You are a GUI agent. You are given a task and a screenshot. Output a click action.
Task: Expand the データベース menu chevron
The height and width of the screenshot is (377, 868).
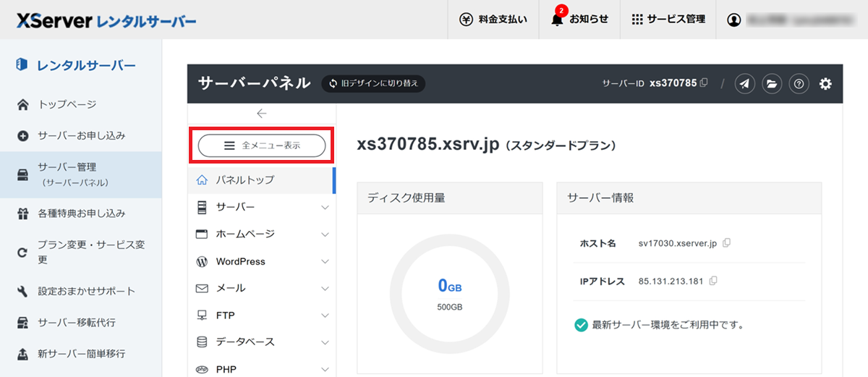point(325,342)
